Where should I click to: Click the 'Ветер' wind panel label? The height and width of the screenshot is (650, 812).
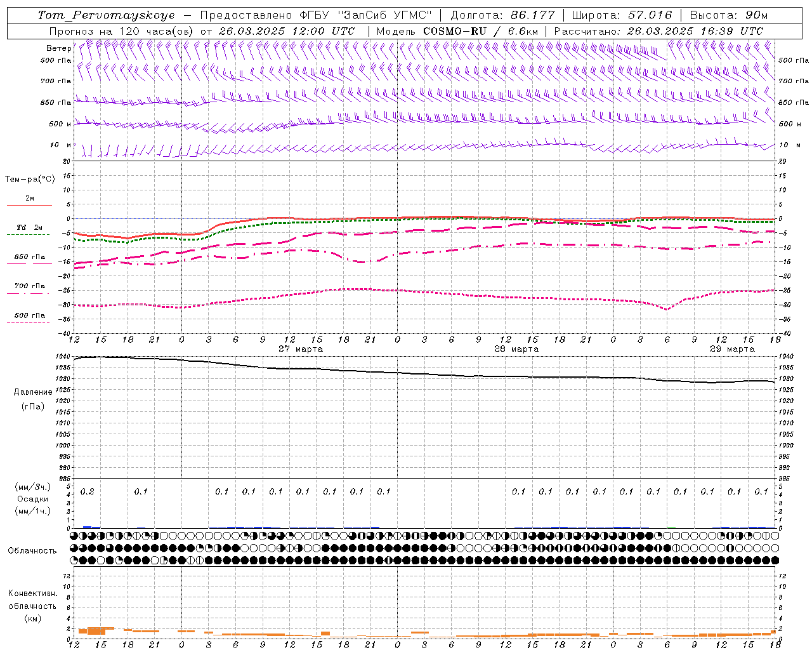pos(58,48)
